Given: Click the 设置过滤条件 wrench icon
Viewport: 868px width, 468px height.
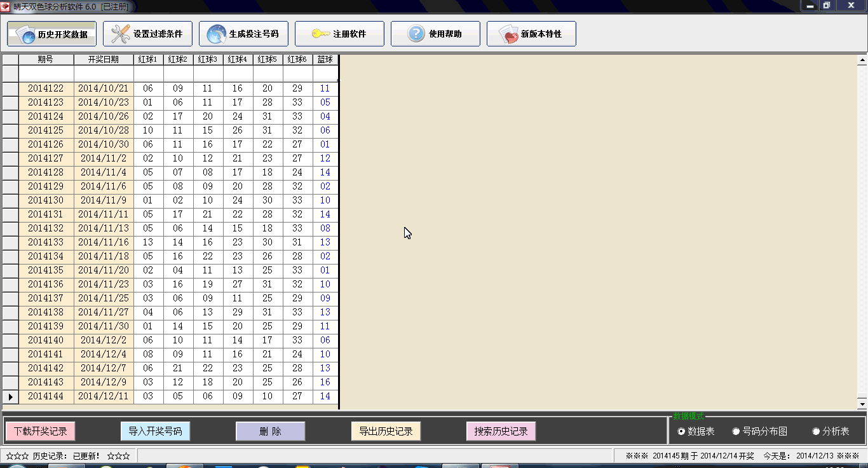Looking at the screenshot, I should [120, 34].
